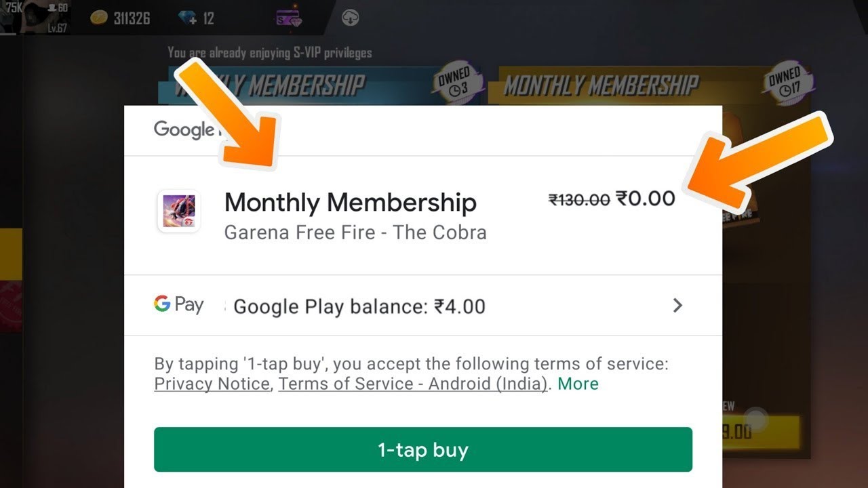Select the Monthly Membership banner tab
The height and width of the screenshot is (488, 868).
coord(601,85)
